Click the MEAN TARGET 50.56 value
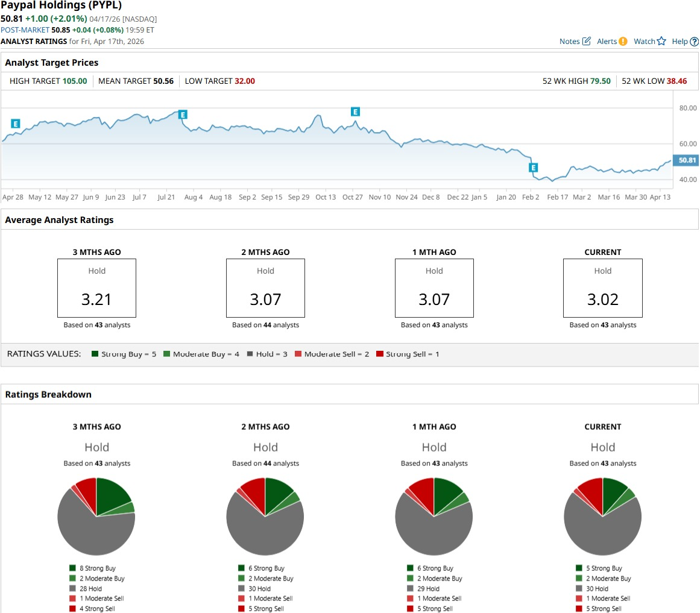 point(163,81)
